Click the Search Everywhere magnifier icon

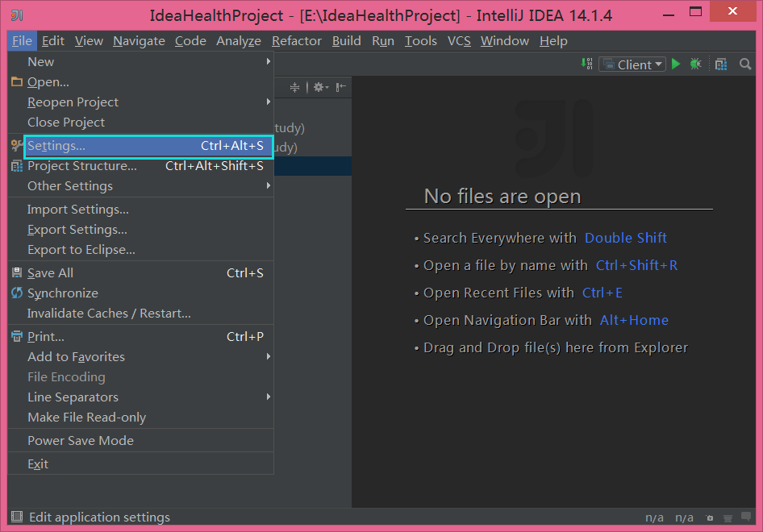click(745, 64)
